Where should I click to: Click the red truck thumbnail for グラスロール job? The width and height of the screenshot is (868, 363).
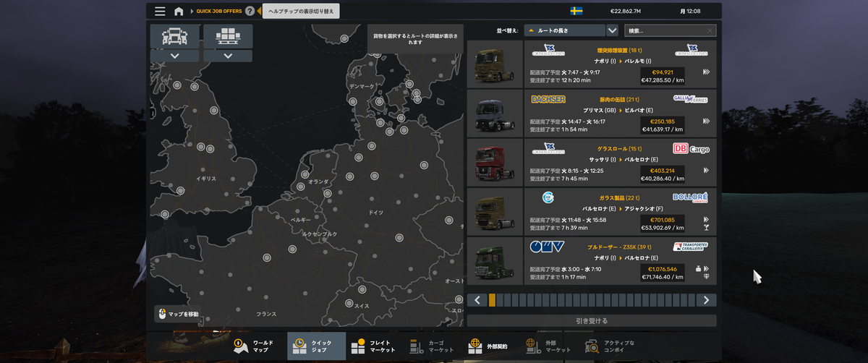(x=495, y=162)
